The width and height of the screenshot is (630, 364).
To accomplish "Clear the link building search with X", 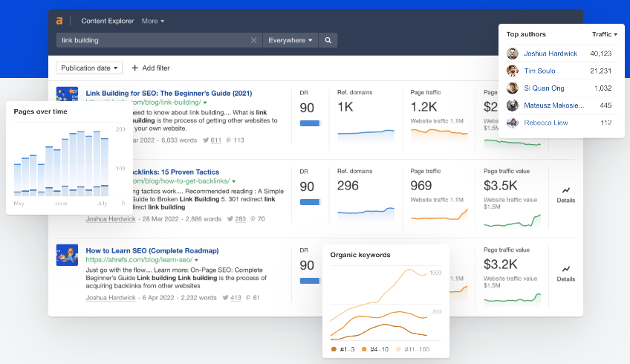I will 253,40.
